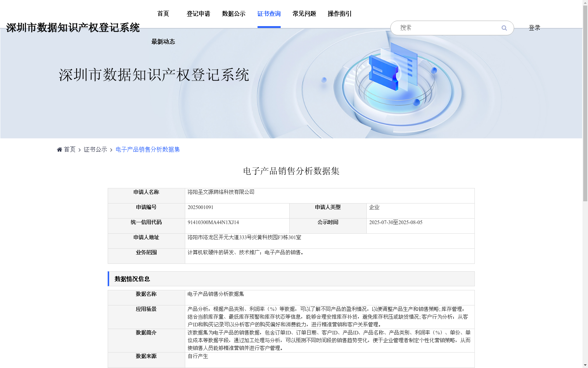Go to 首页 in the breadcrumb

(x=69, y=149)
